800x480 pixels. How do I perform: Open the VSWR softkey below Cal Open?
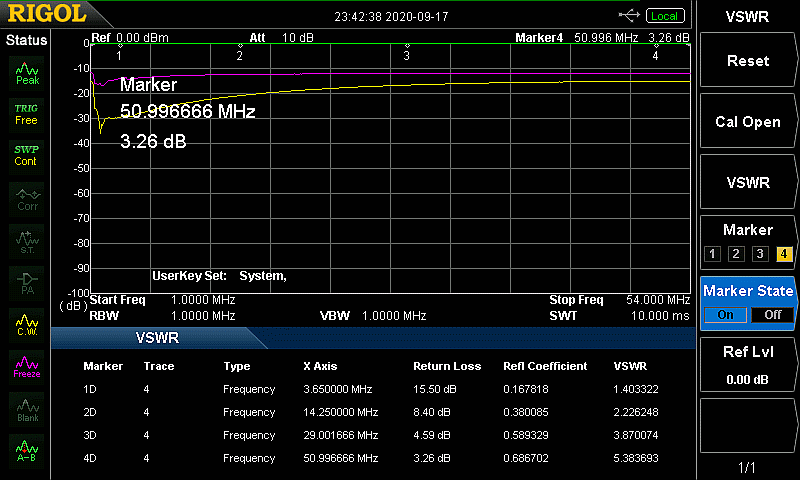point(747,183)
